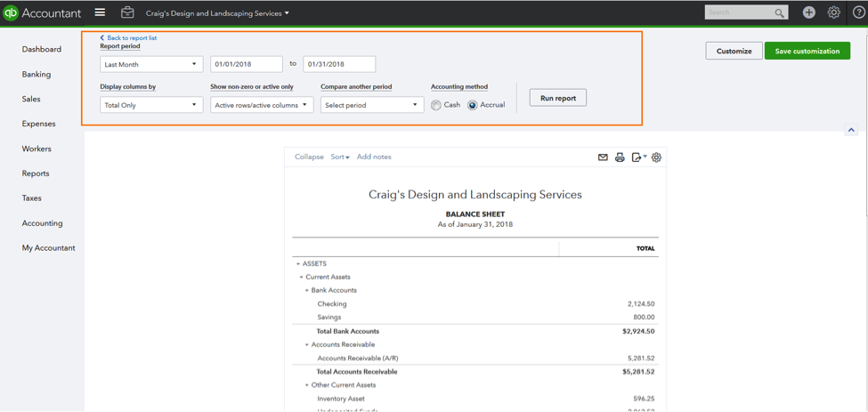This screenshot has height=412, width=868.
Task: Open Banking from the sidebar
Action: [x=36, y=74]
